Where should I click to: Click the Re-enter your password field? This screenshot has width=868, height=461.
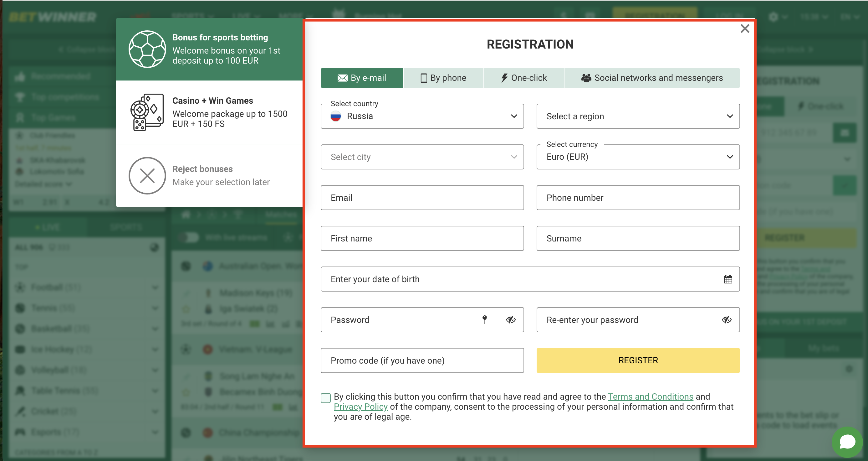638,320
